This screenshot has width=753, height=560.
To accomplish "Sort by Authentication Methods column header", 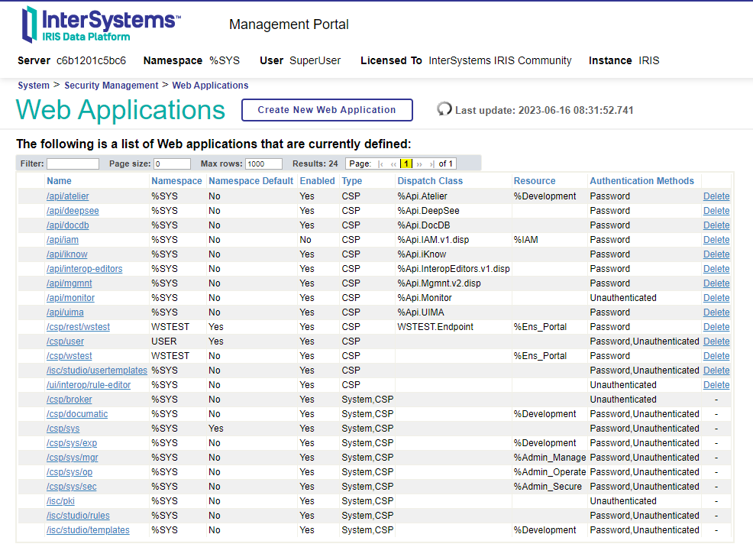I will (x=642, y=181).
